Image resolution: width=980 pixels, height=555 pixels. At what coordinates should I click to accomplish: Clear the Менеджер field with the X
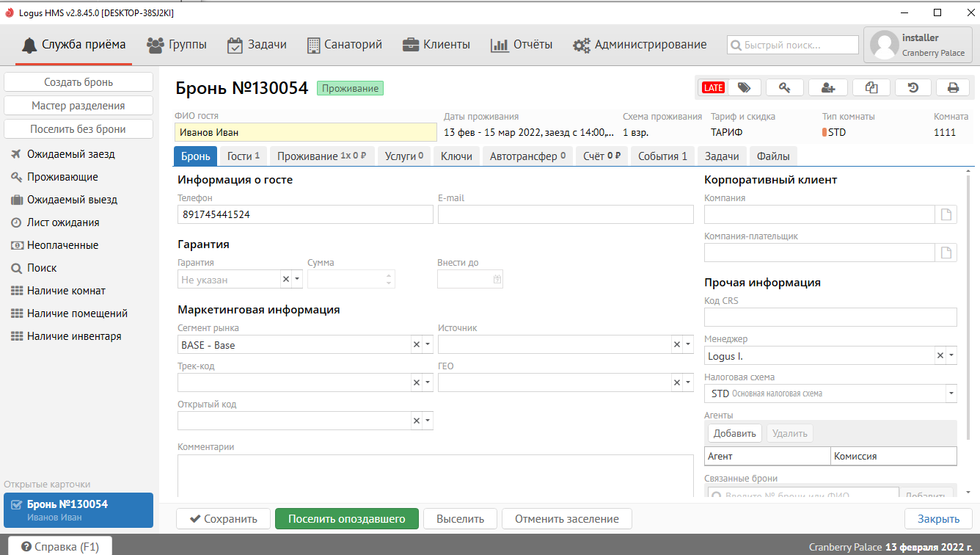tap(940, 355)
